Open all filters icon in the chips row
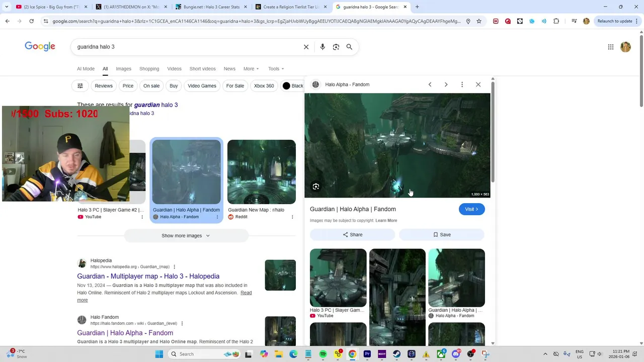The image size is (644, 362). click(x=80, y=86)
